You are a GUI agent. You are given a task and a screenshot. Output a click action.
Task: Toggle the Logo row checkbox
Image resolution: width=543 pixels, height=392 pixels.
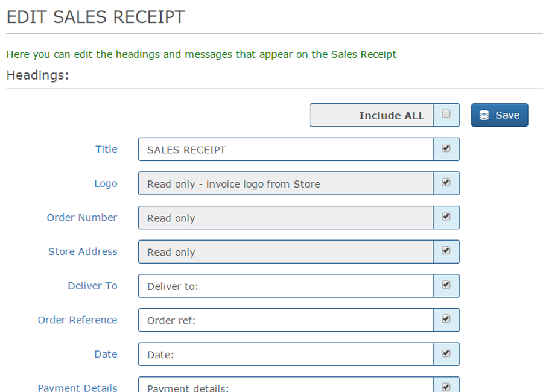tap(446, 182)
